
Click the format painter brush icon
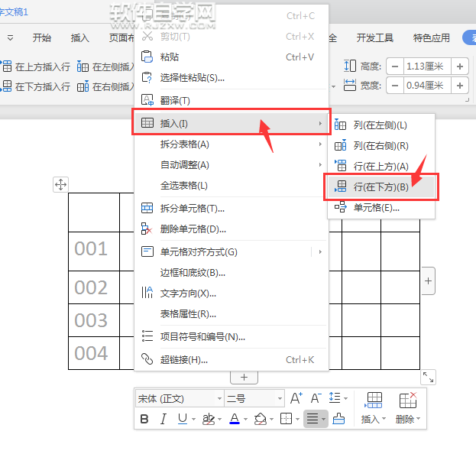click(338, 419)
